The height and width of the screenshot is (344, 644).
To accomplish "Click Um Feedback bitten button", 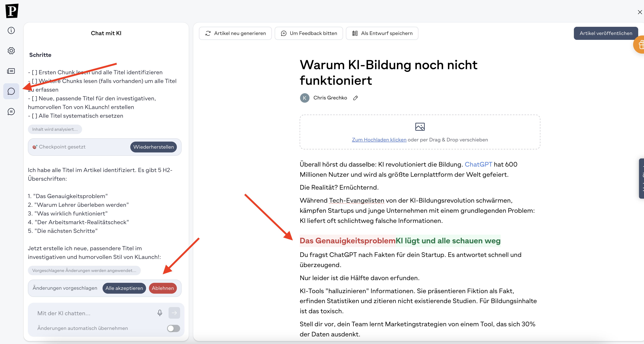I will coord(308,33).
